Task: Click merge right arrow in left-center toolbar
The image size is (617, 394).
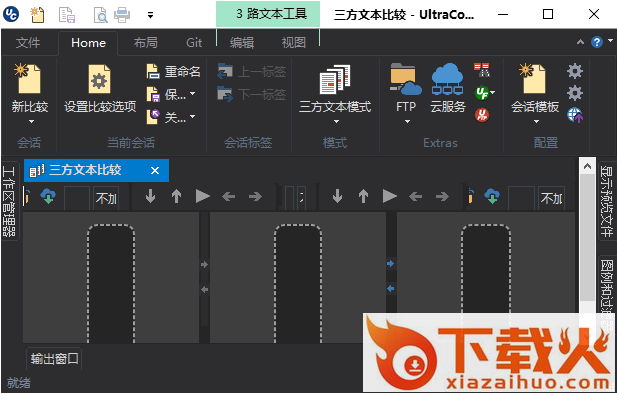Action: pyautogui.click(x=255, y=196)
